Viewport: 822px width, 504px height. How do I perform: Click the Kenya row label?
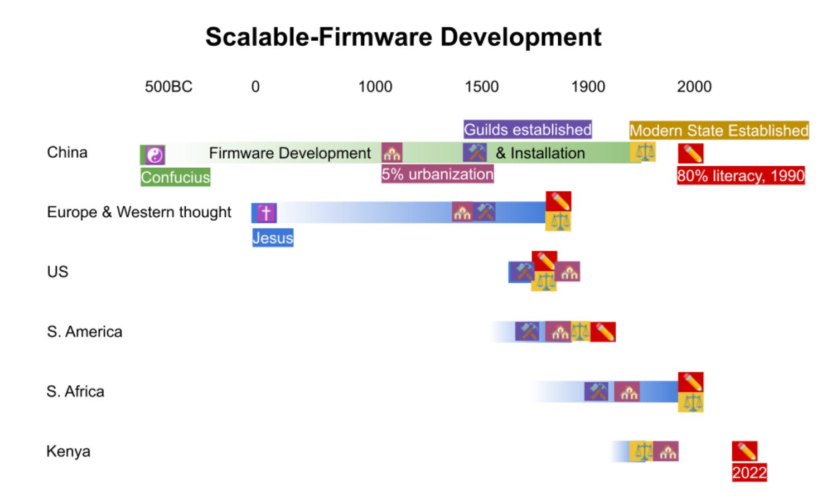68,451
